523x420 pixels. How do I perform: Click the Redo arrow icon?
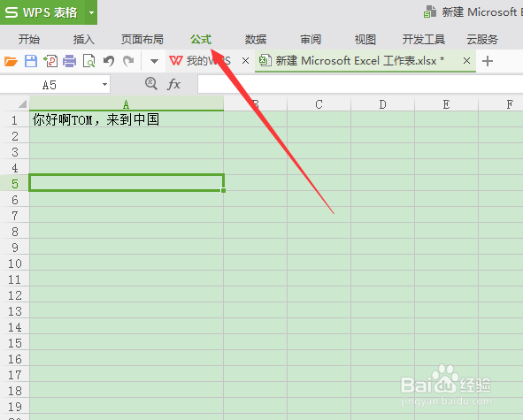click(x=128, y=61)
